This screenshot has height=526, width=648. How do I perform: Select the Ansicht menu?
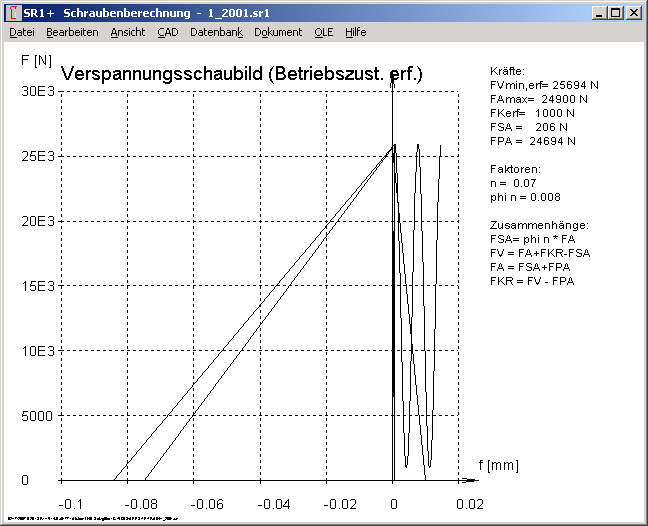click(128, 32)
